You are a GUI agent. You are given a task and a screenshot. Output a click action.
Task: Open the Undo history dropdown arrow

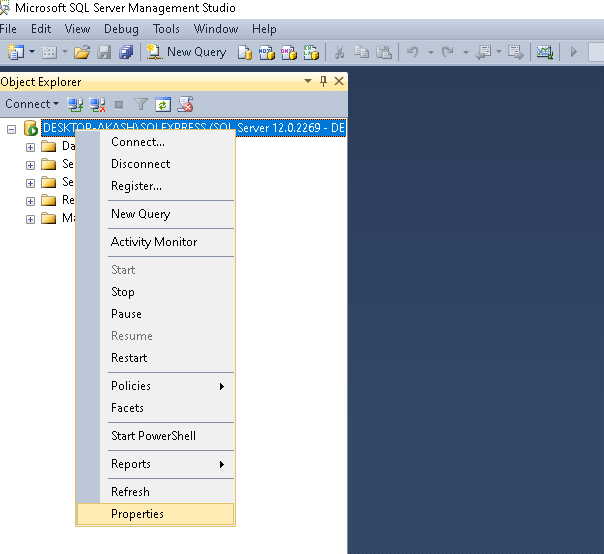point(431,52)
